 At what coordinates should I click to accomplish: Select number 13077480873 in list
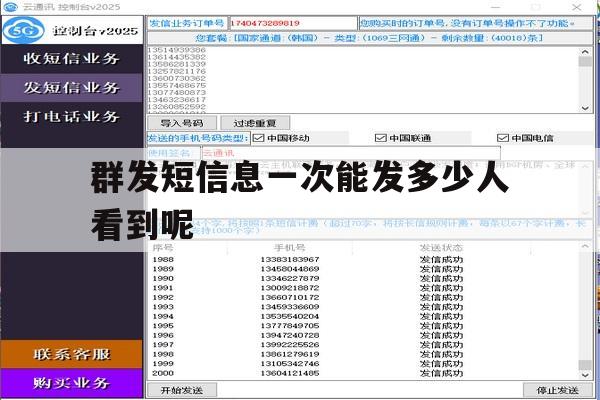177,92
